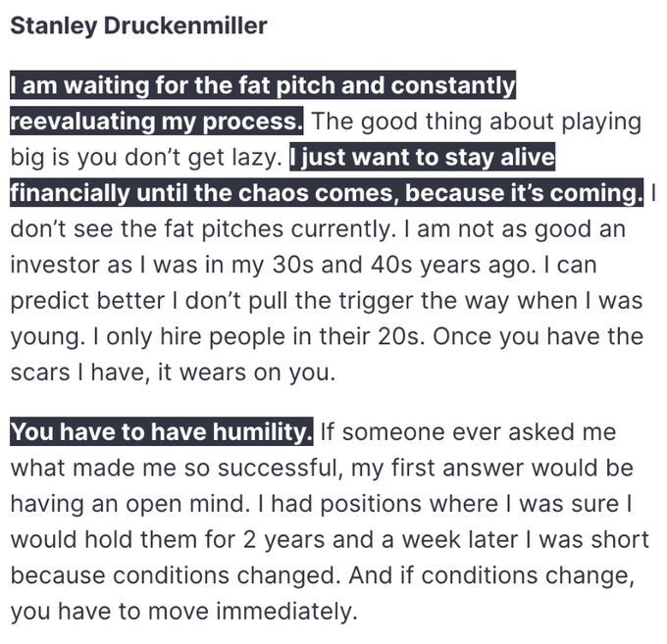
Task: Click the highlighted "You have to have humility."
Action: click(162, 431)
